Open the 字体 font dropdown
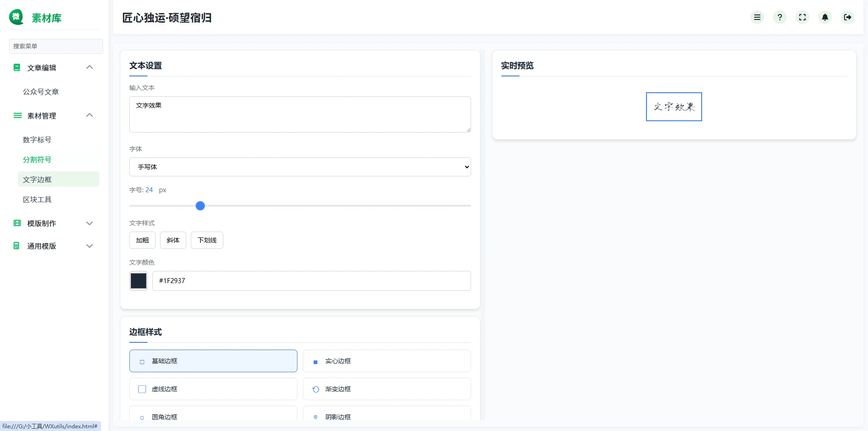The width and height of the screenshot is (868, 431). coord(300,167)
